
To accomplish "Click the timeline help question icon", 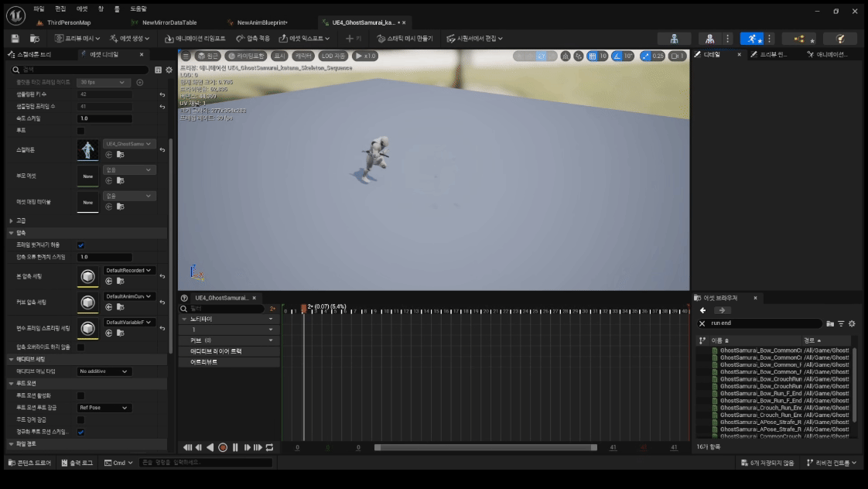I will point(184,298).
